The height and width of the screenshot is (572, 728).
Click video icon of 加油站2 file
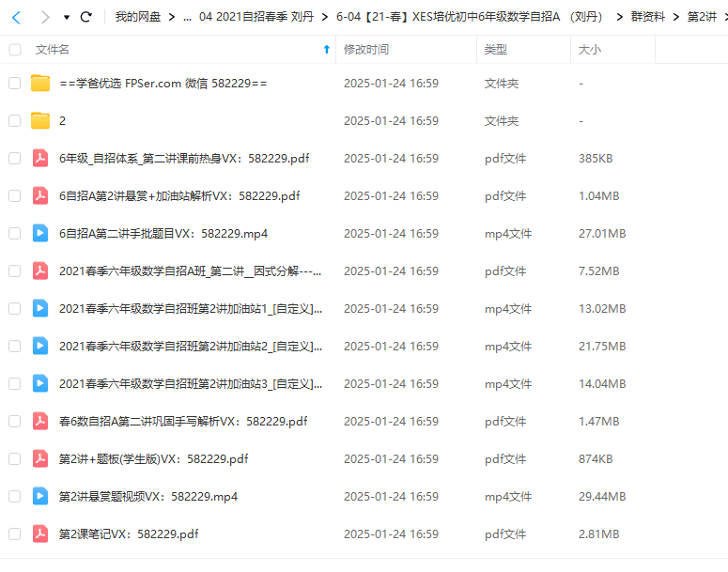[x=40, y=346]
